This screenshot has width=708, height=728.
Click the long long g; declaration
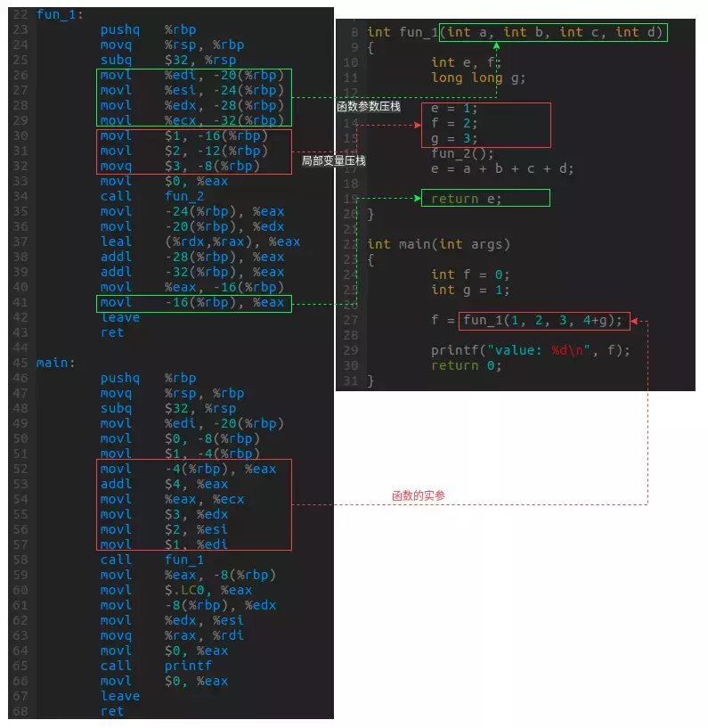pos(478,78)
